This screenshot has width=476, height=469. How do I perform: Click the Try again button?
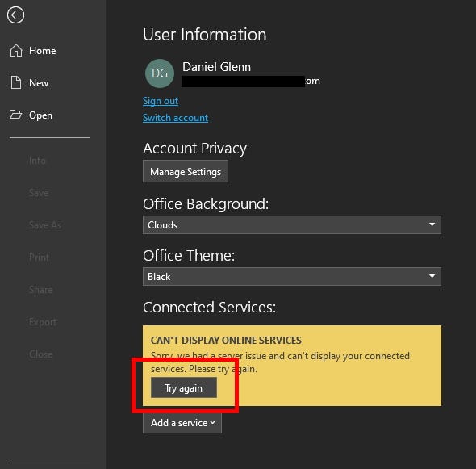(x=184, y=388)
